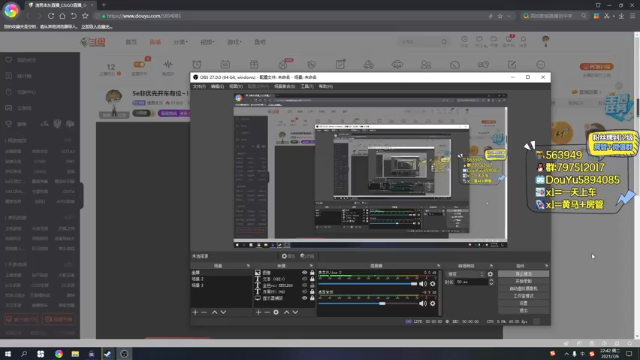This screenshot has width=640, height=360.
Task: Remove the selected scene with the minus button
Action: coord(204,312)
